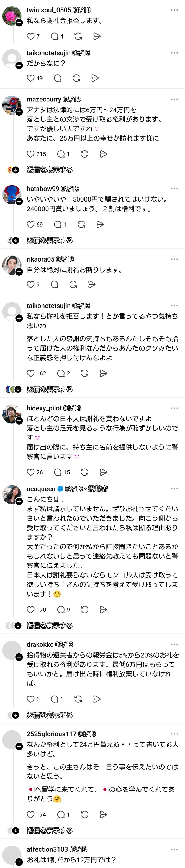Viewport: 185px width, 868px height.
Task: View rikaora05's profile picture
Action: tap(12, 265)
